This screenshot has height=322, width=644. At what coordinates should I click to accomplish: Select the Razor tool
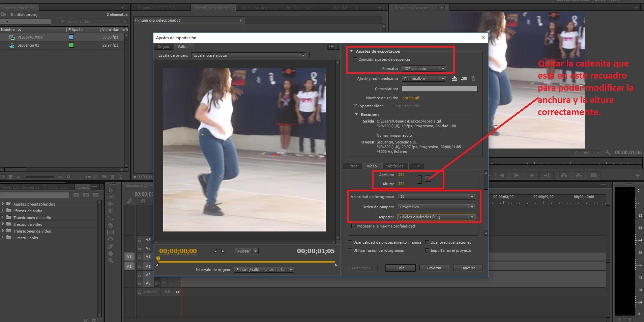[111, 225]
